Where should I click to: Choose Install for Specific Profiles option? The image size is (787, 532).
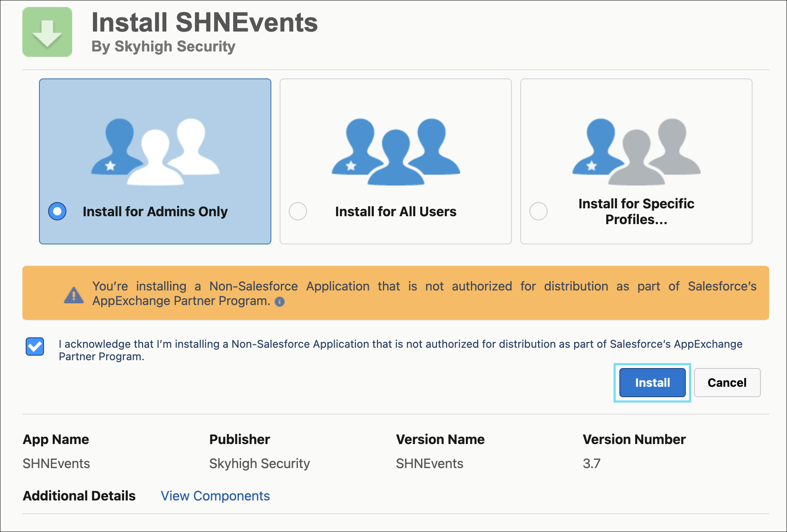coord(538,211)
